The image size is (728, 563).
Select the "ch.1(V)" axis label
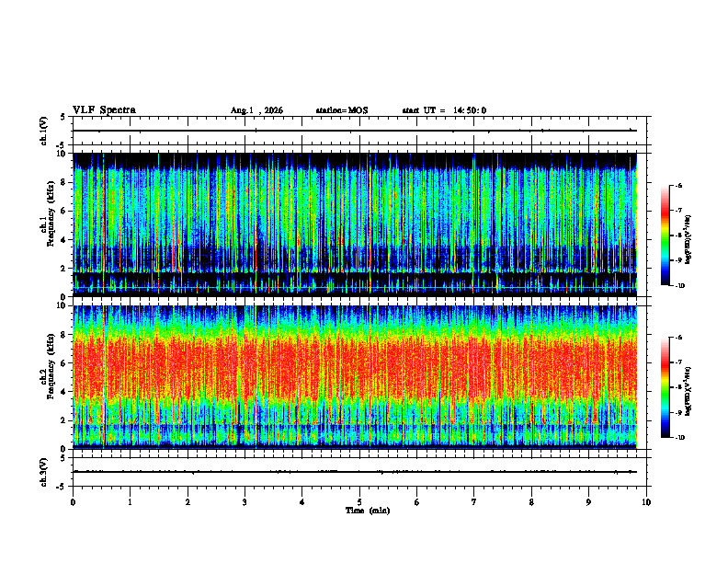click(x=44, y=131)
